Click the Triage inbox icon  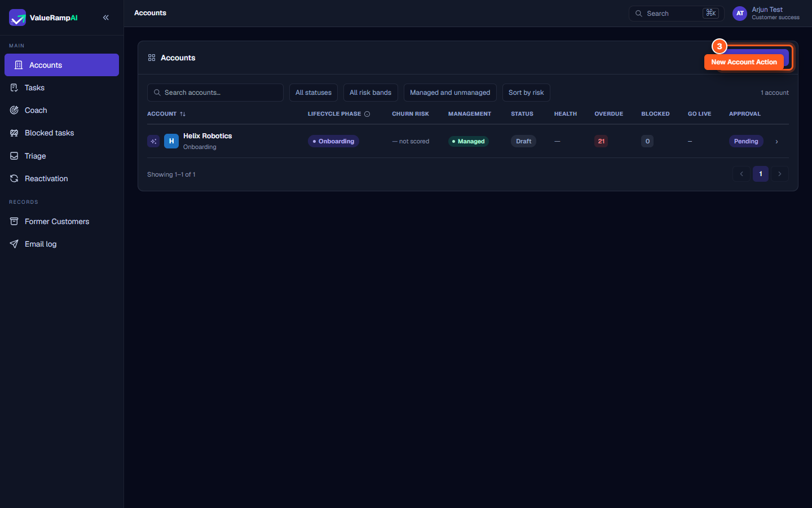point(14,156)
